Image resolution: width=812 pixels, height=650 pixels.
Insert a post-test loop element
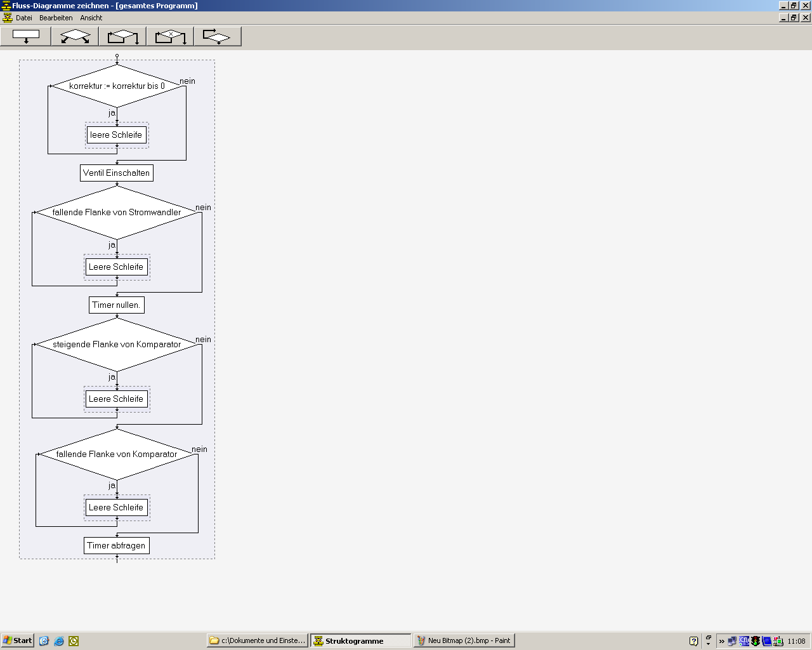pos(218,36)
